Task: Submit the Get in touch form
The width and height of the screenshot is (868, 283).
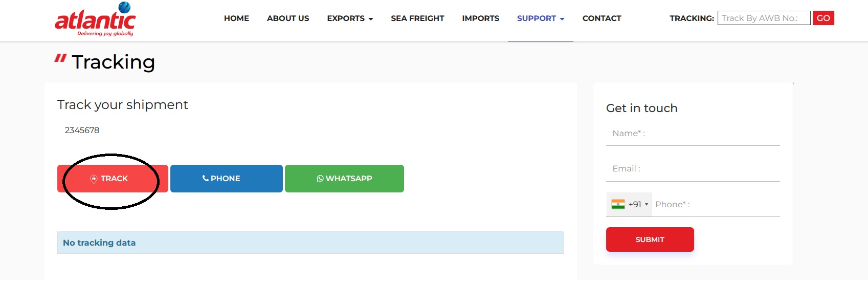Action: (650, 240)
